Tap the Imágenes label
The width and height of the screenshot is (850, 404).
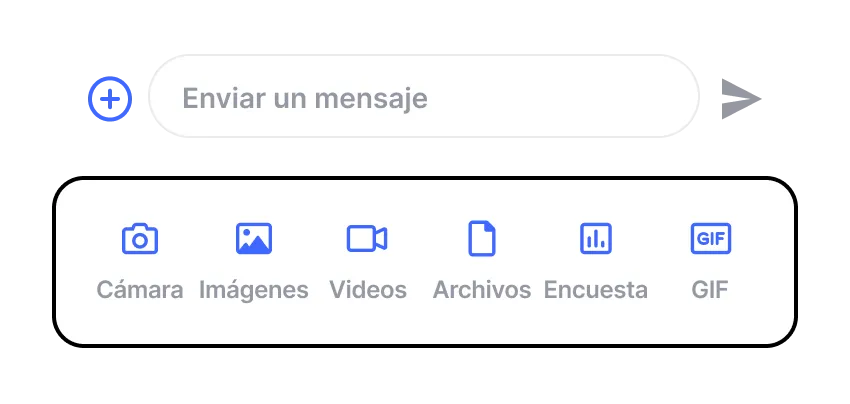pyautogui.click(x=254, y=291)
